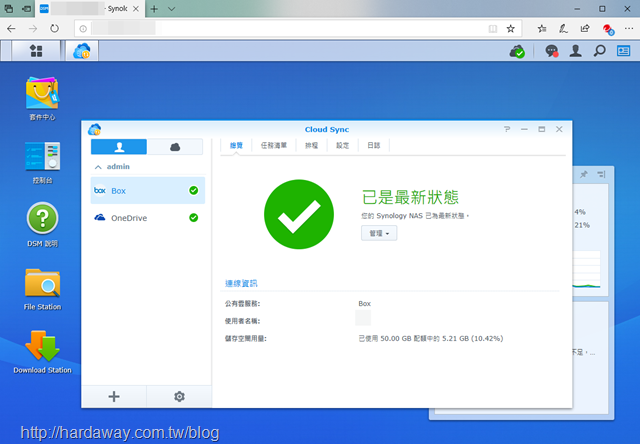640x444 pixels.
Task: Toggle DSM widgets panel icon
Action: tap(623, 51)
